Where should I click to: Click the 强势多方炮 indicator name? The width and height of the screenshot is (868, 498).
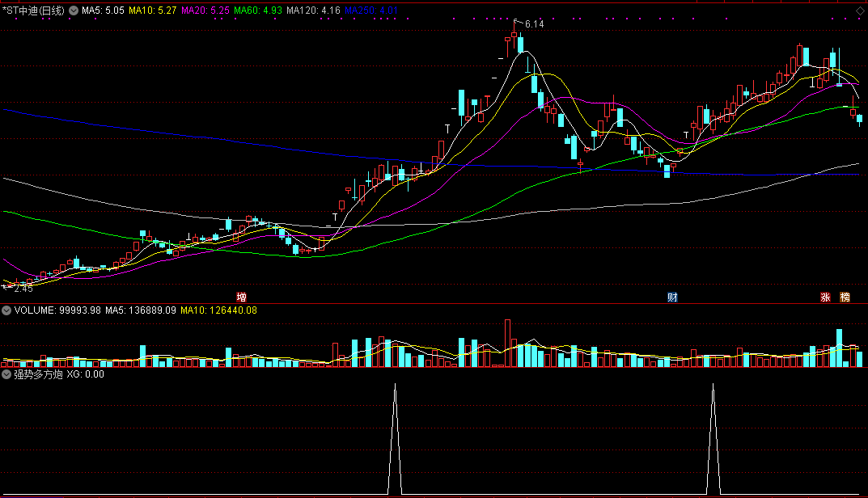pos(38,374)
